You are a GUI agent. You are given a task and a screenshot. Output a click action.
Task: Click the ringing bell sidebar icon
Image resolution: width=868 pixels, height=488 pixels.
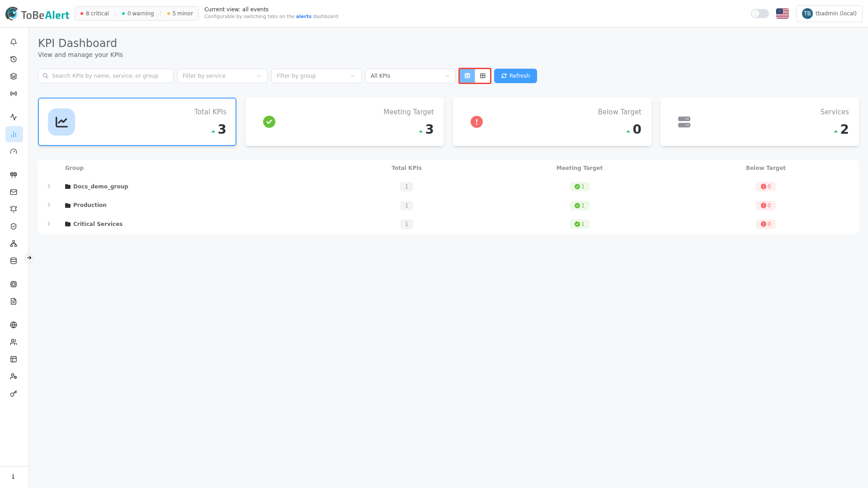point(14,209)
